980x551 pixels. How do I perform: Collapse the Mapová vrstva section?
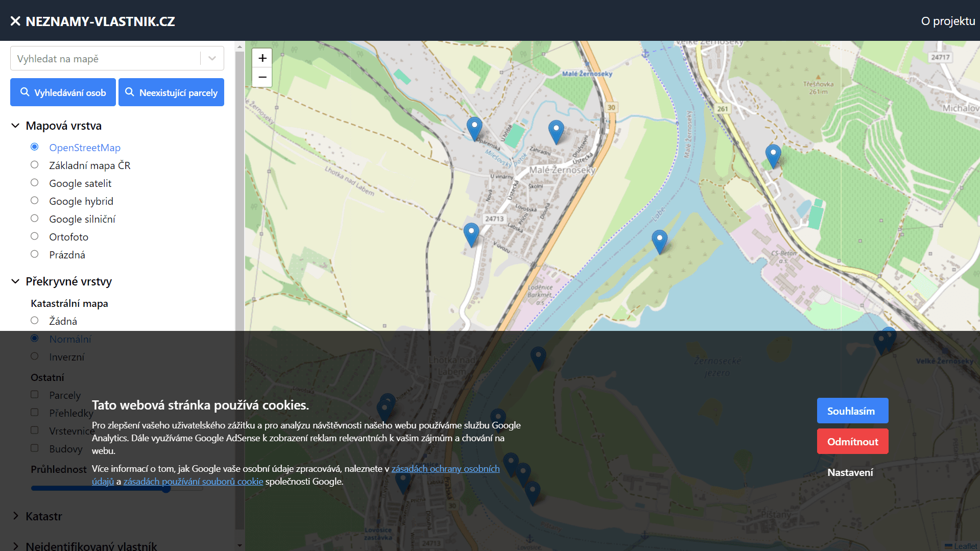click(16, 126)
